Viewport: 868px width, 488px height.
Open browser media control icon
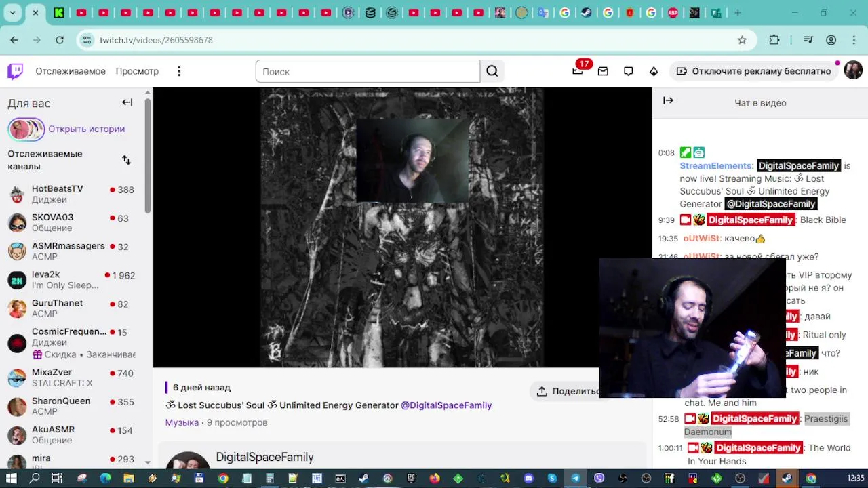tap(808, 40)
